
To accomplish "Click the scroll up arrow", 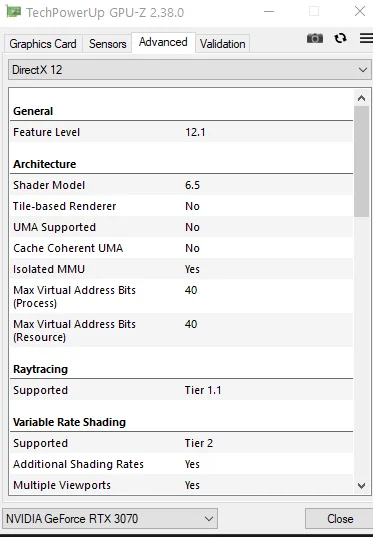I will click(x=361, y=98).
